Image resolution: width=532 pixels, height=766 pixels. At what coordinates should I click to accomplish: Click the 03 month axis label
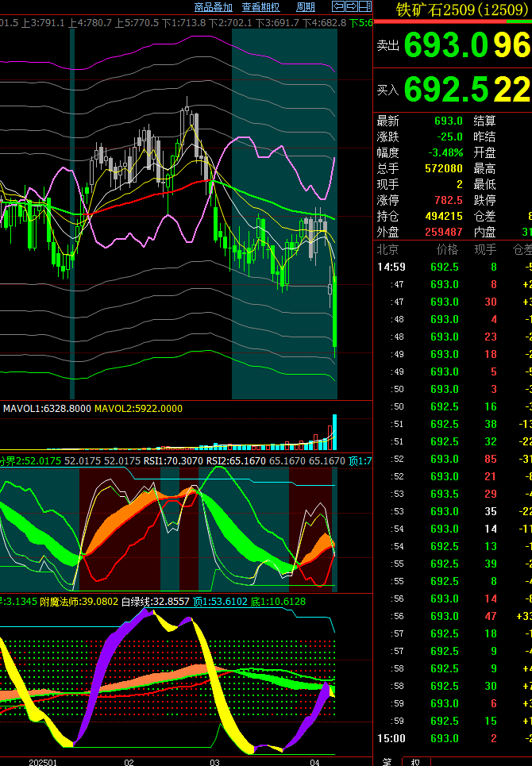pos(215,762)
